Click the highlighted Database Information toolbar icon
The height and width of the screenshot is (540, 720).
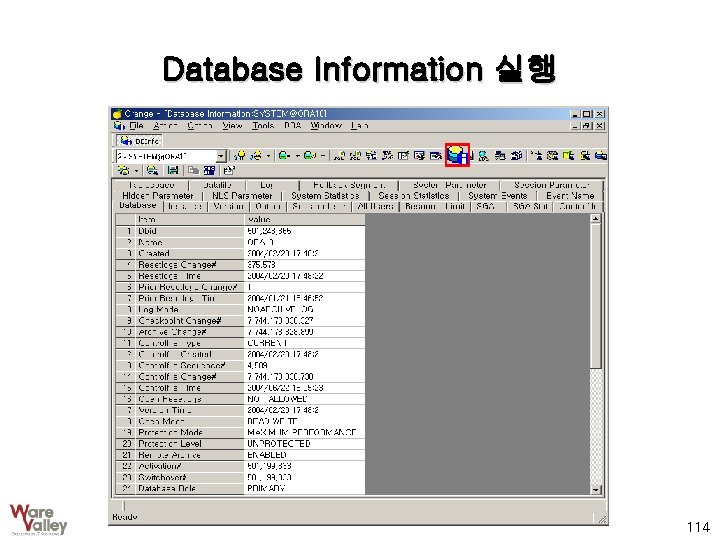(457, 155)
